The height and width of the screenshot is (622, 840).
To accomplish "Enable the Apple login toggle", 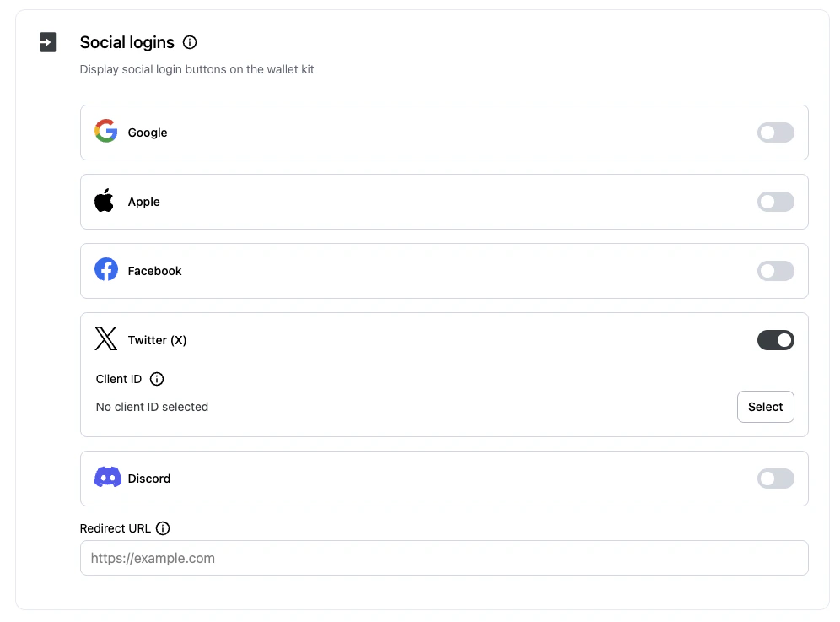I will [x=775, y=202].
